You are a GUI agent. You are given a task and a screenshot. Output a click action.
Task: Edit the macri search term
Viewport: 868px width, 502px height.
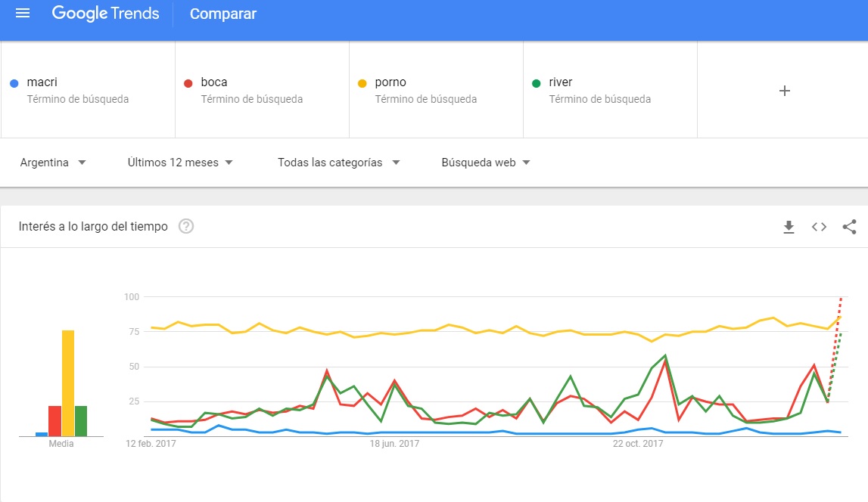pos(88,90)
